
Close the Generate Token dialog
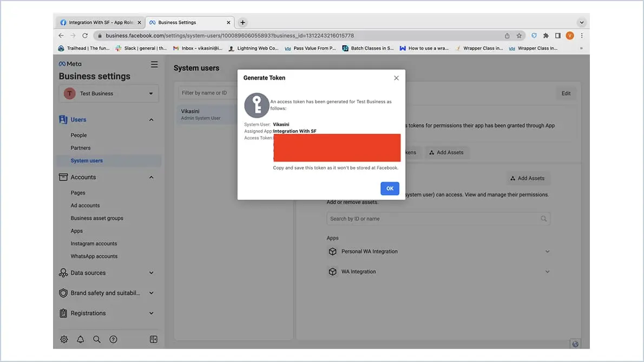[396, 77]
